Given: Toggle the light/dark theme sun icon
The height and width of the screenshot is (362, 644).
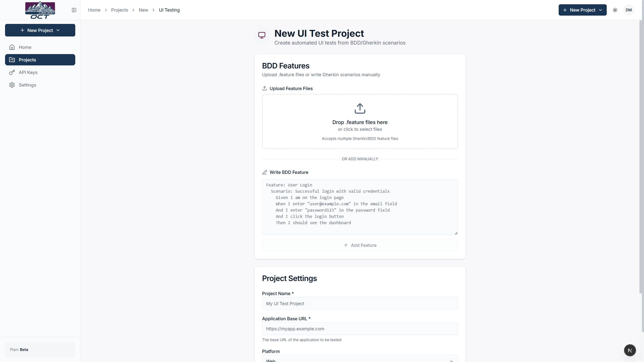Looking at the screenshot, I should [615, 10].
